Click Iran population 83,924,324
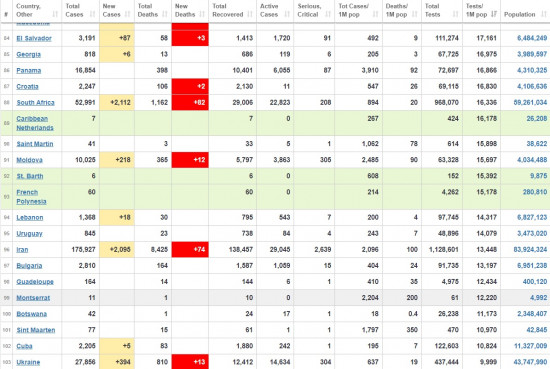550x369 pixels. coord(530,250)
